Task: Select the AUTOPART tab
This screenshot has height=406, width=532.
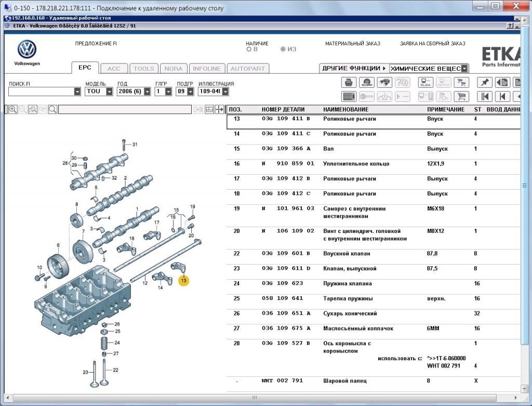Action: (x=248, y=69)
